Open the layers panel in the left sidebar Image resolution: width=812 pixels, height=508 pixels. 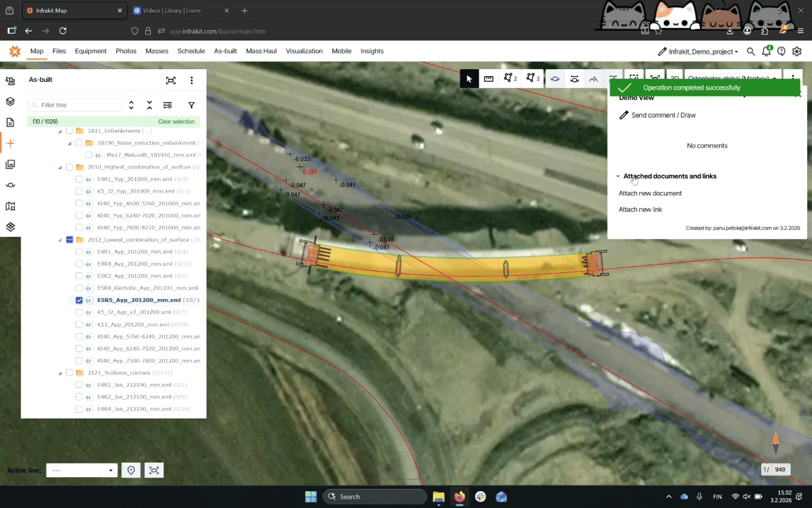[x=10, y=101]
